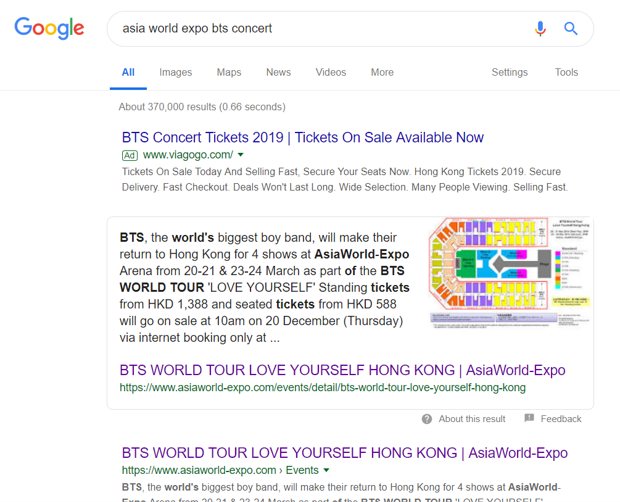
Task: Open the More search options menu
Action: pyautogui.click(x=382, y=72)
